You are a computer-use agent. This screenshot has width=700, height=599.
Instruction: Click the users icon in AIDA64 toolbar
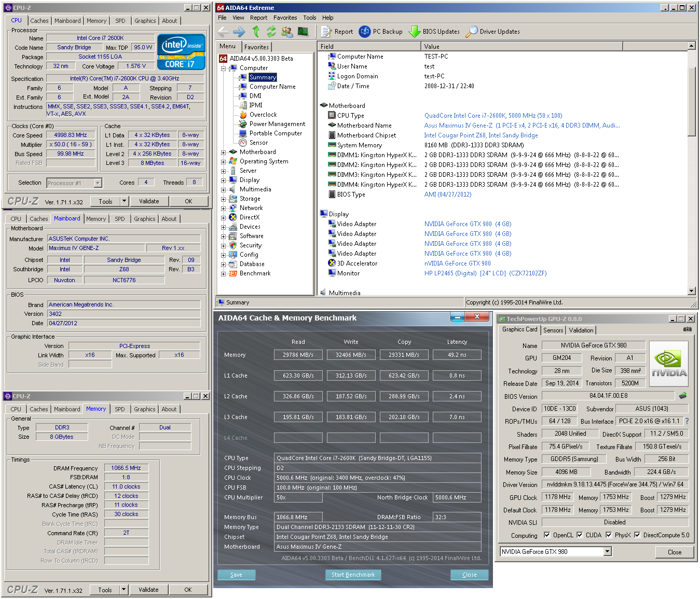[x=287, y=32]
